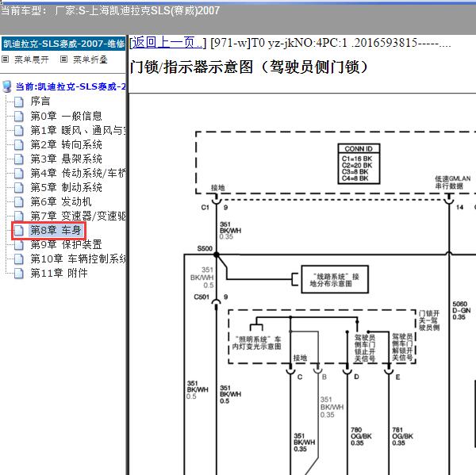Click the 当前车型 header text
The height and width of the screenshot is (475, 476).
pos(110,11)
